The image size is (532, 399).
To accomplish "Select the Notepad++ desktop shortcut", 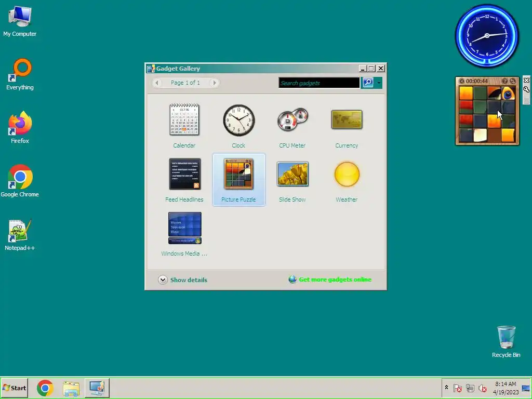I will coord(20,235).
